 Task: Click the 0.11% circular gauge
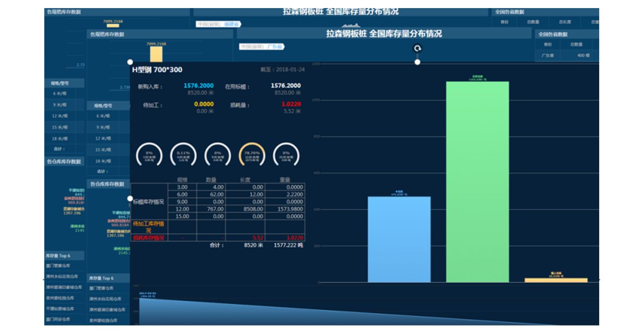(x=184, y=155)
